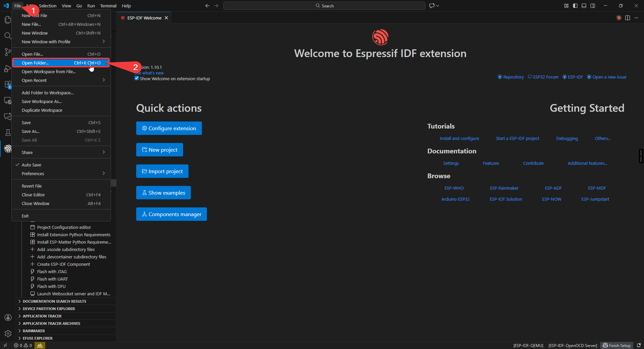Screen dimensions: 644x349
Task: Open the Search view in activity bar
Action: 8,36
